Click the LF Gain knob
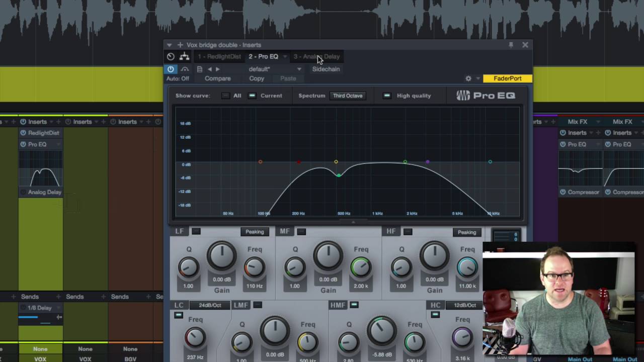Image resolution: width=644 pixels, height=362 pixels. [x=222, y=255]
